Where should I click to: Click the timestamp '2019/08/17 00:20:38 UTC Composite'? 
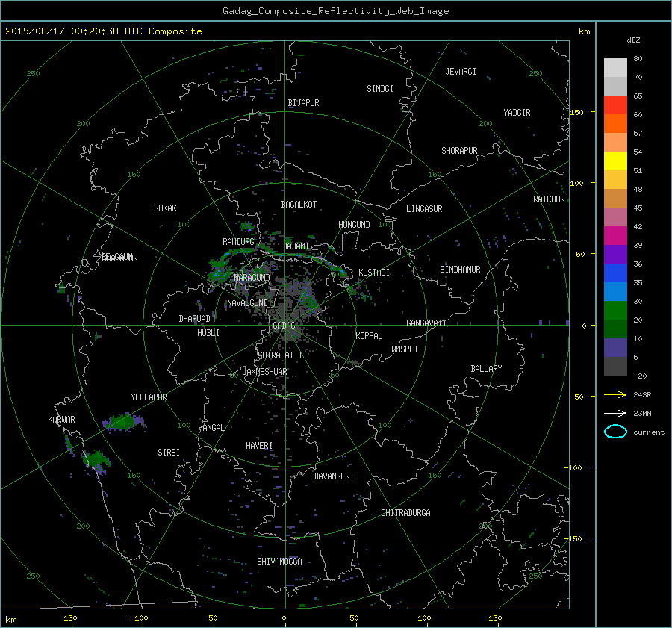point(103,31)
